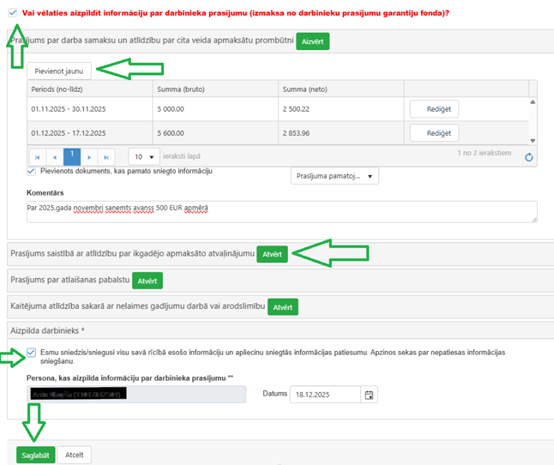The height and width of the screenshot is (465, 554).
Task: Click the Summa (bruto) column header
Action: pos(215,89)
